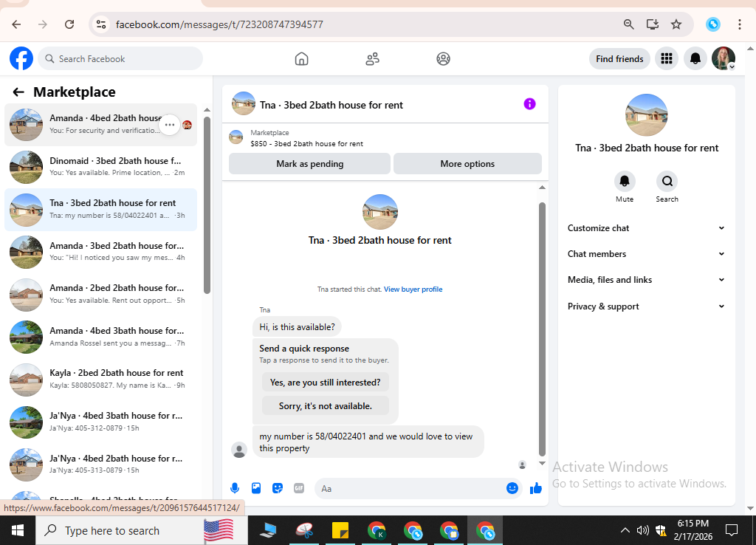This screenshot has height=545, width=756.
Task: Show hidden system tray icons chevron
Action: click(625, 530)
